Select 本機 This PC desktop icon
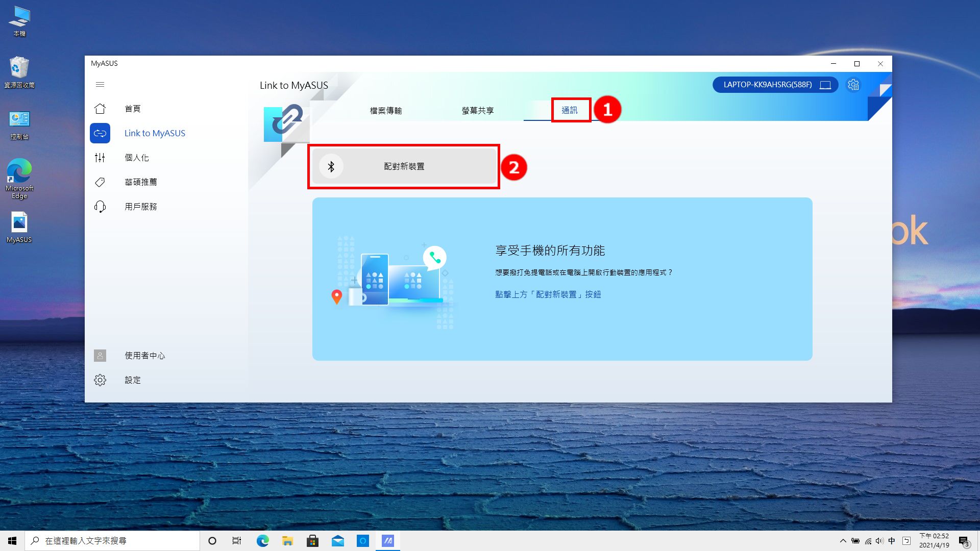The height and width of the screenshot is (551, 980). [19, 21]
